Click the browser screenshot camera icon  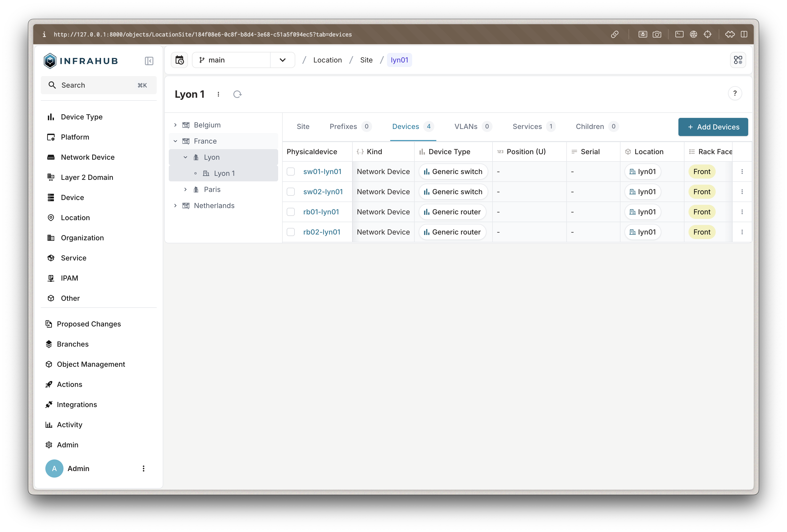tap(657, 34)
